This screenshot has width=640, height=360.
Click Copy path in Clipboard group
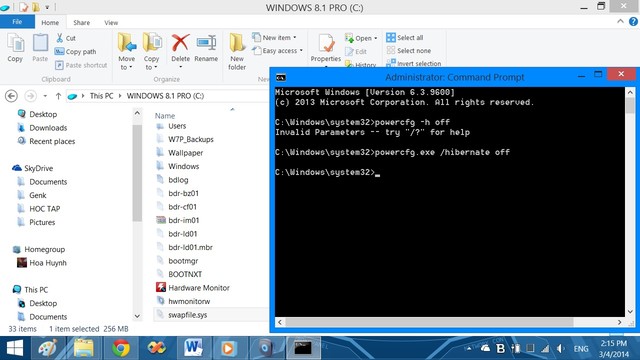coord(76,52)
